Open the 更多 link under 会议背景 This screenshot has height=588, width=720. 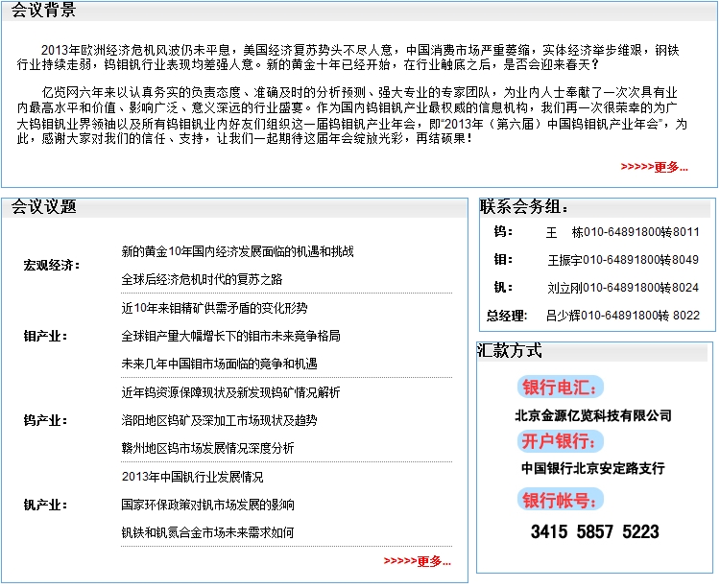click(655, 167)
